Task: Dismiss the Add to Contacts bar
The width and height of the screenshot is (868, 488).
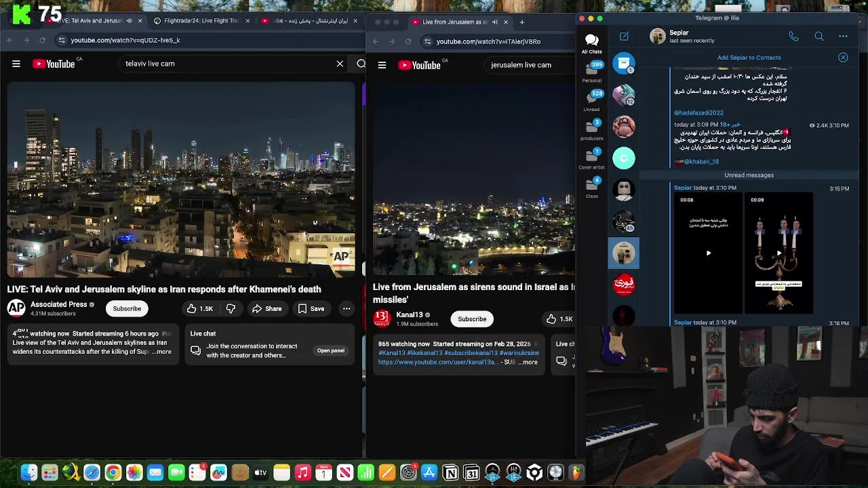Action: [x=843, y=58]
